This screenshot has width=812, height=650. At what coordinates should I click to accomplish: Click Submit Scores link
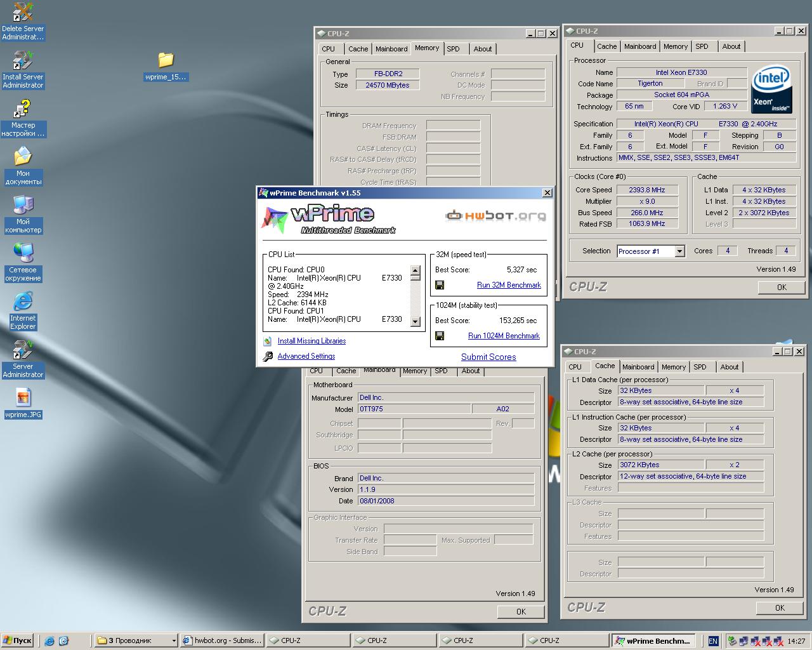pyautogui.click(x=488, y=357)
